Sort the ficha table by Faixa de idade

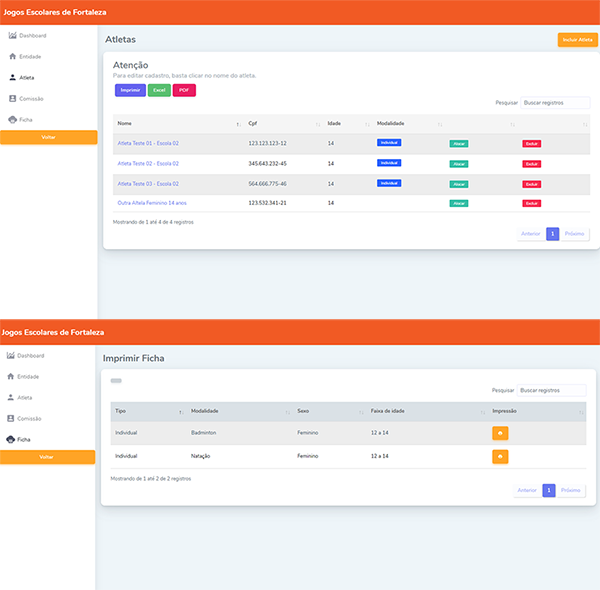click(x=420, y=411)
